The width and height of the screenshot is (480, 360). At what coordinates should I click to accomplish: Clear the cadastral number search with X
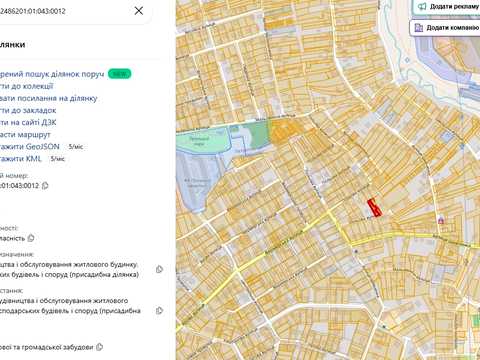(139, 11)
